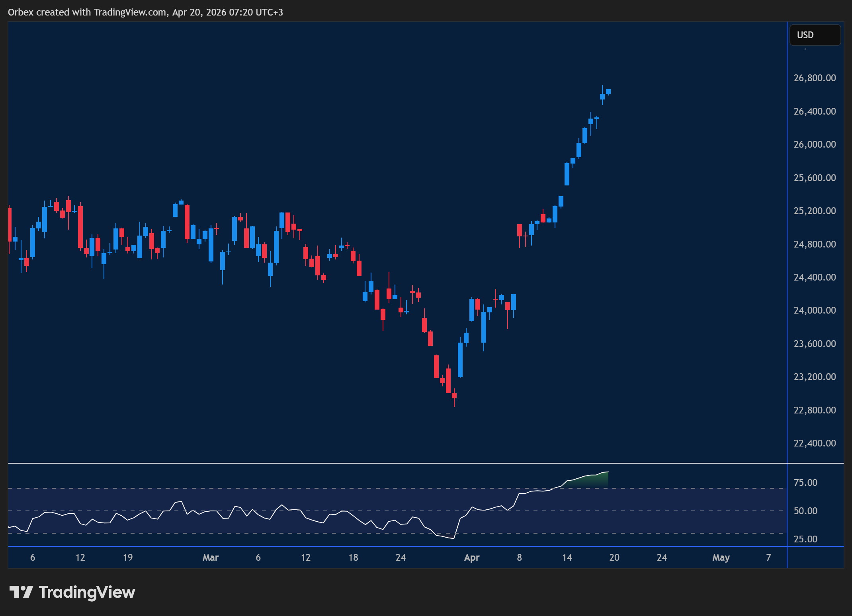Image resolution: width=852 pixels, height=616 pixels.
Task: Select the Mar label on the time axis
Action: pos(211,557)
